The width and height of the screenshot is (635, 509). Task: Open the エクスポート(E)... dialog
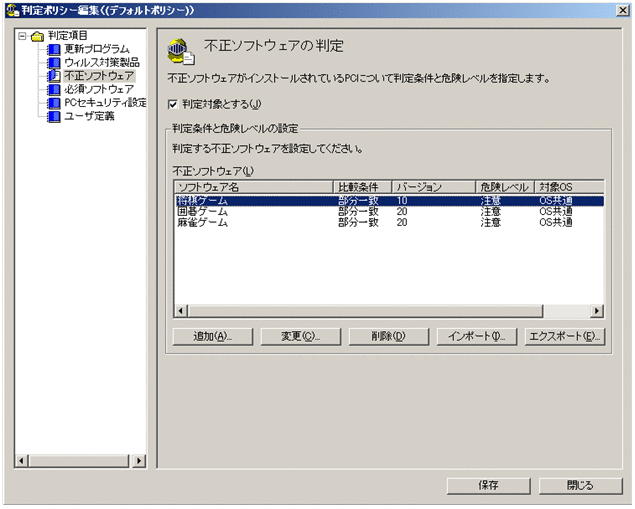[565, 336]
